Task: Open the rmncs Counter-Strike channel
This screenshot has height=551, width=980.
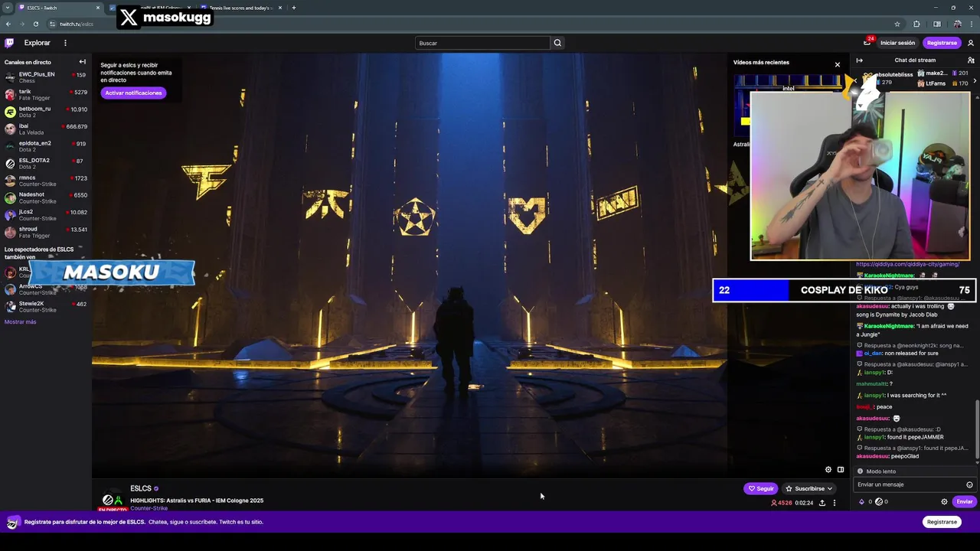Action: (x=46, y=181)
